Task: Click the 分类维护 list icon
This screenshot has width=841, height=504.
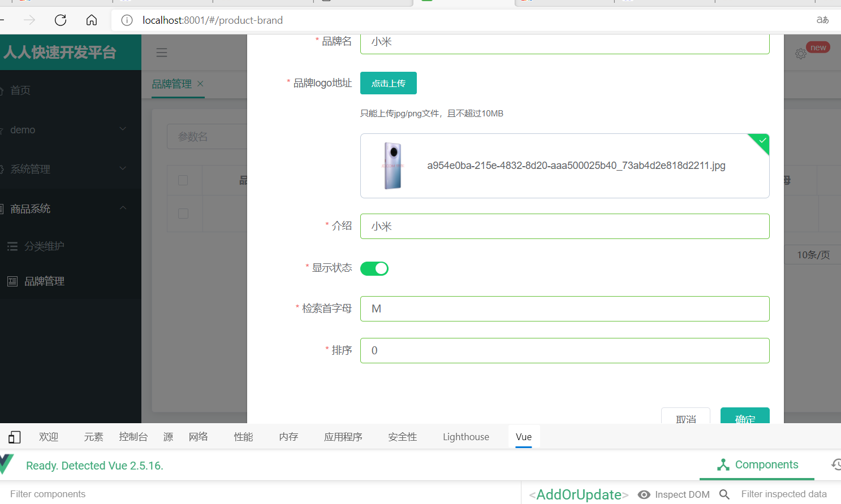Action: (12, 246)
